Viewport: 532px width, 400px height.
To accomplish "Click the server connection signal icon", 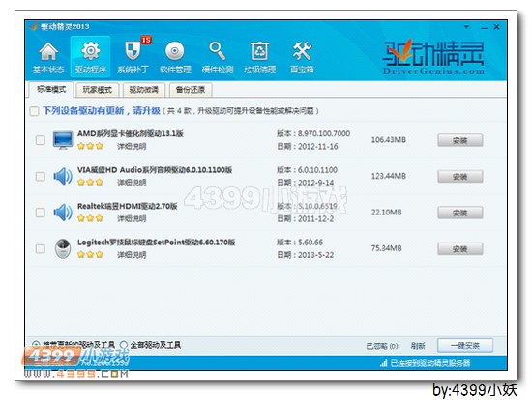I will coord(383,363).
